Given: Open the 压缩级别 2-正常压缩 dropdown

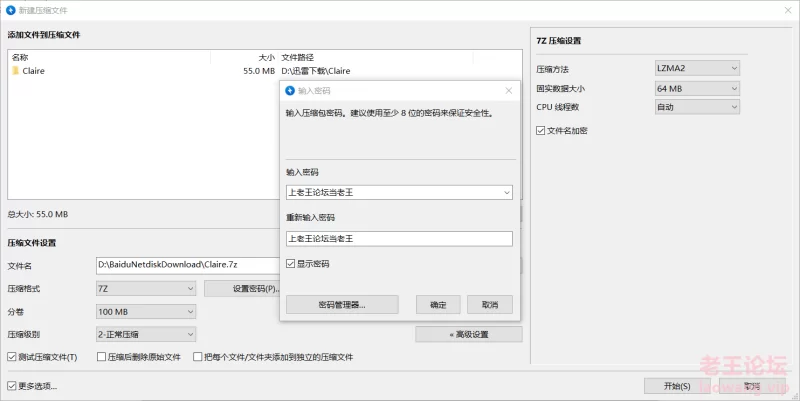Looking at the screenshot, I should [146, 334].
